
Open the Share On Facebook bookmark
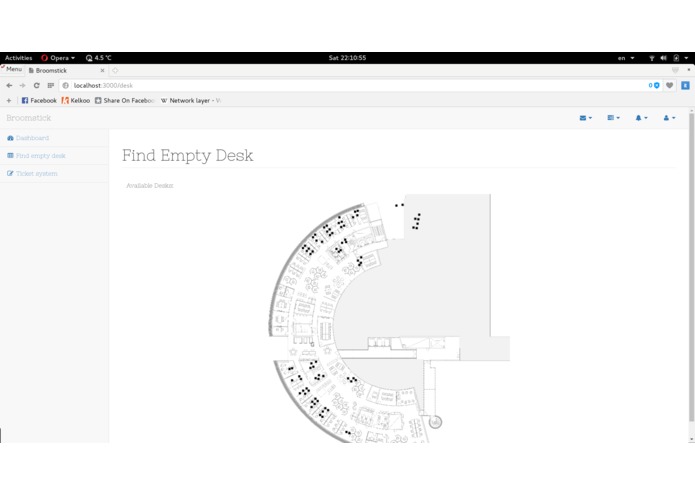point(125,101)
